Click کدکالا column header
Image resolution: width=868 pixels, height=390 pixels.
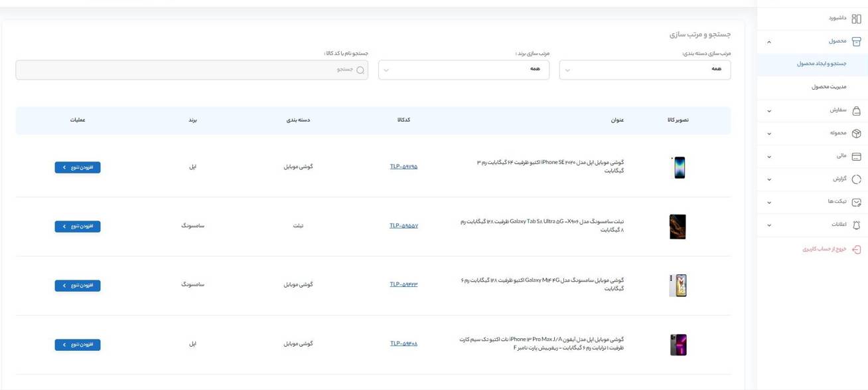pyautogui.click(x=403, y=120)
